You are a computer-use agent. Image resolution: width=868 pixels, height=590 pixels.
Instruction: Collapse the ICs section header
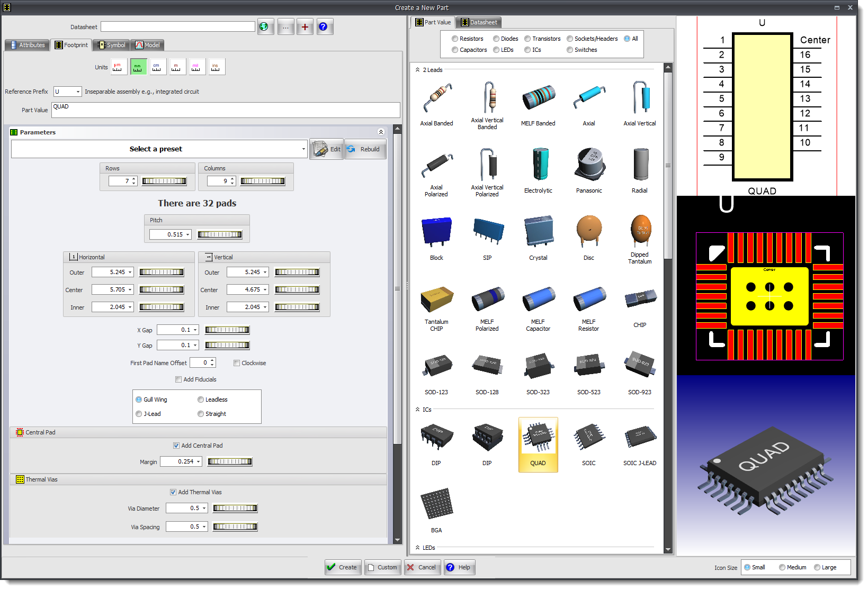coord(418,409)
